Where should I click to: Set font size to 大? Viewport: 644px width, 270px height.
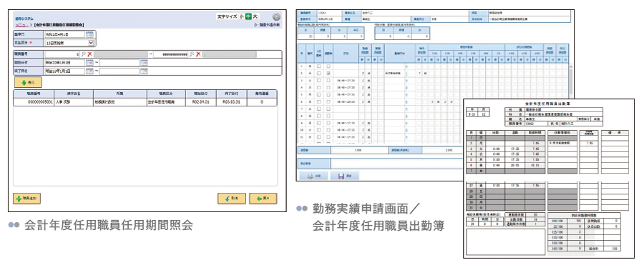255,17
